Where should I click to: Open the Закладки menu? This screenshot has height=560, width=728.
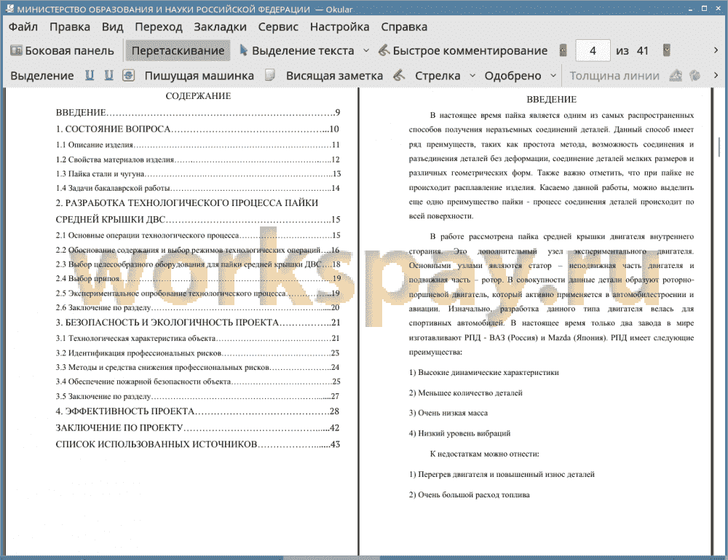point(220,27)
